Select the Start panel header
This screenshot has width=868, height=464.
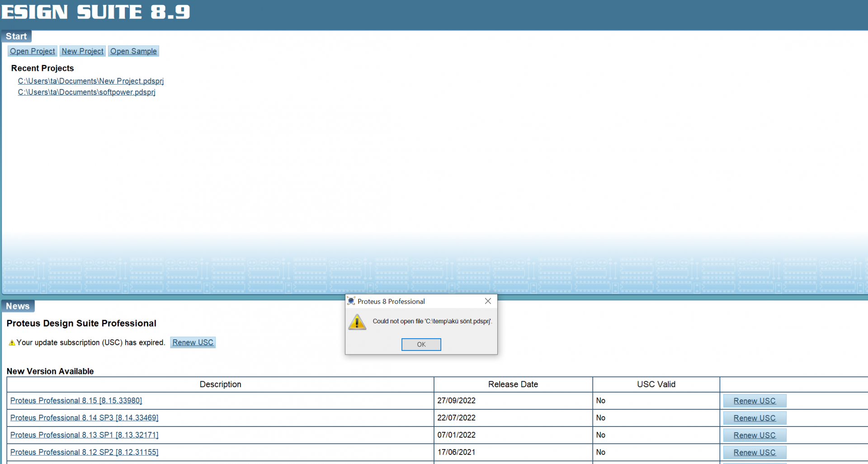pyautogui.click(x=16, y=36)
